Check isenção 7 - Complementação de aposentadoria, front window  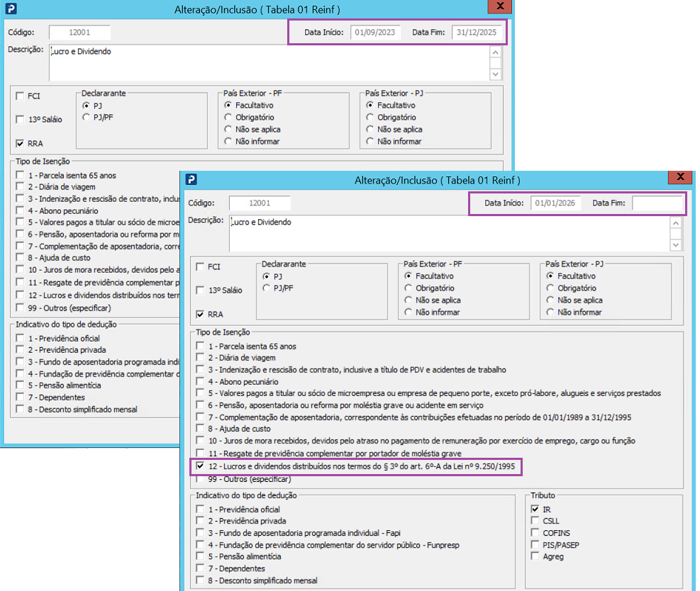click(x=200, y=417)
